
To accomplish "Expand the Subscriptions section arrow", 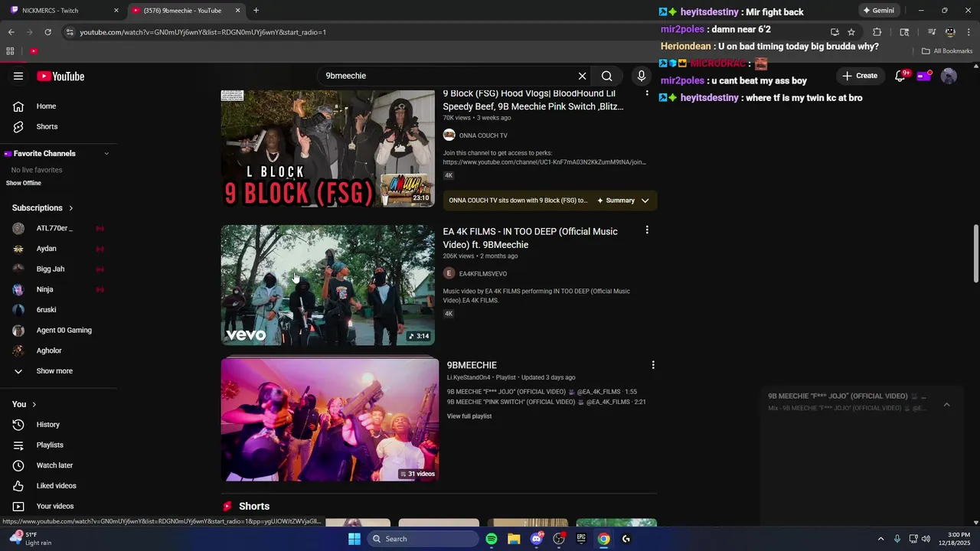I will pos(70,208).
